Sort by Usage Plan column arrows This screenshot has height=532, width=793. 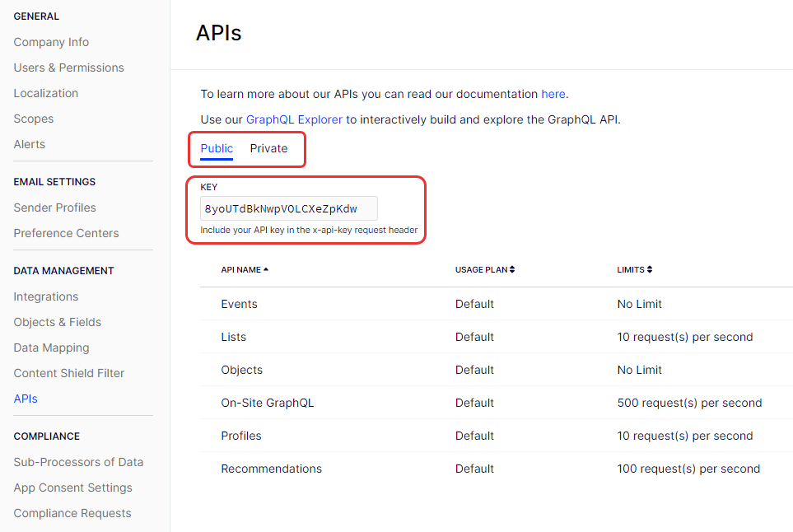512,270
